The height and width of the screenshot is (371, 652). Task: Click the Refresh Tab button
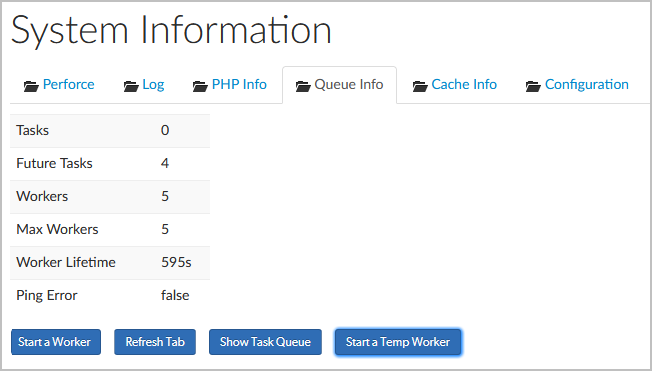tap(155, 342)
